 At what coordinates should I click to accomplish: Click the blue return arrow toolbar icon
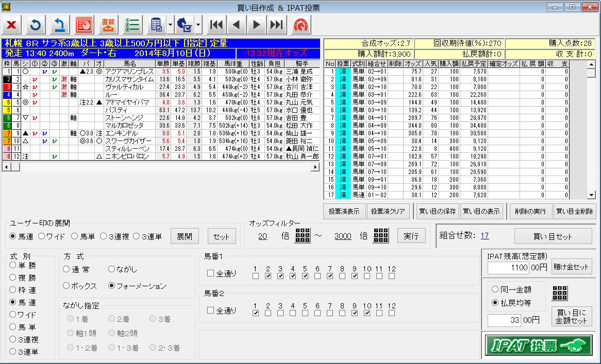pos(60,25)
